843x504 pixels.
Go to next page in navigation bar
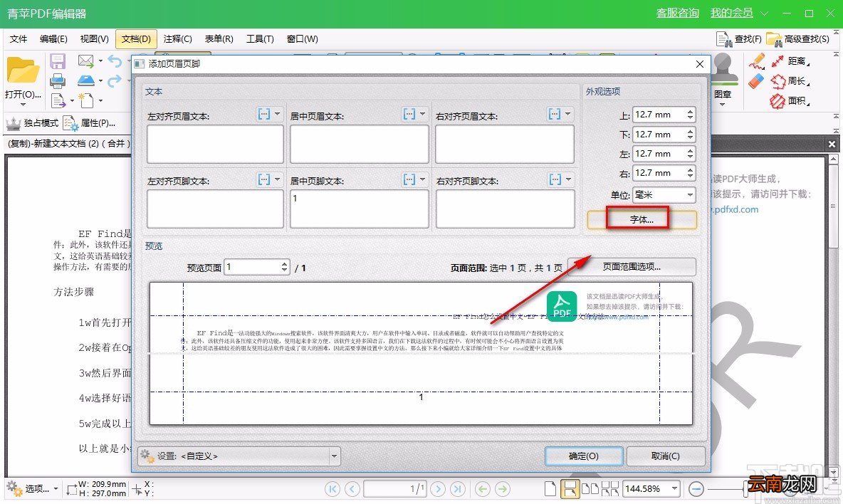[438, 488]
